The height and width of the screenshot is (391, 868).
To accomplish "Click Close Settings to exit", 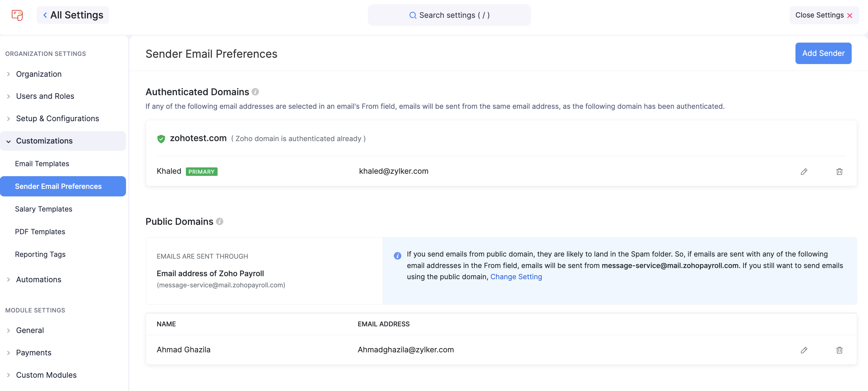I will (x=824, y=15).
